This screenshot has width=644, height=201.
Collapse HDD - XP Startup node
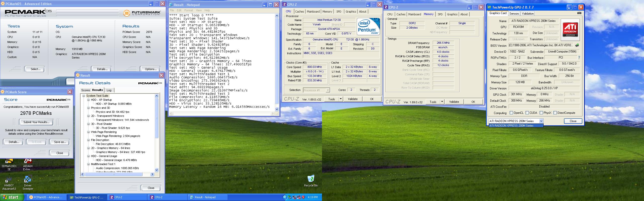pyautogui.click(x=89, y=100)
